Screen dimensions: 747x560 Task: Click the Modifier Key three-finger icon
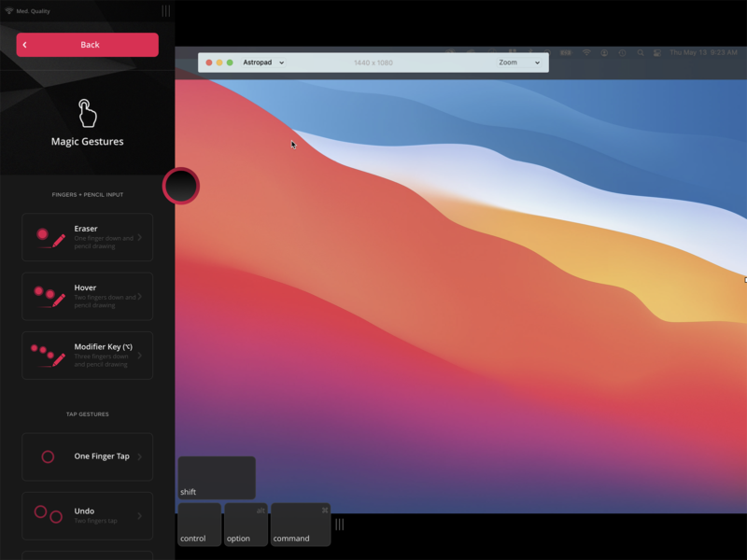click(49, 356)
